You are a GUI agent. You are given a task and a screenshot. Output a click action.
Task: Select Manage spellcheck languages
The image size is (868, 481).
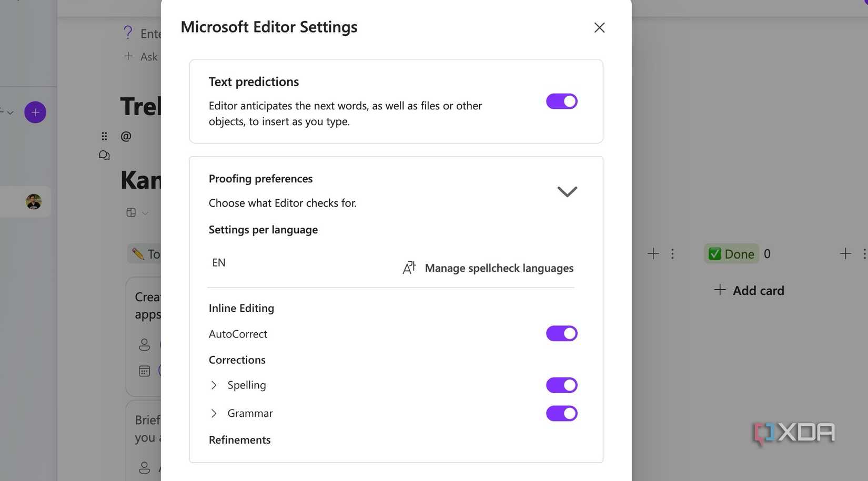pos(498,268)
